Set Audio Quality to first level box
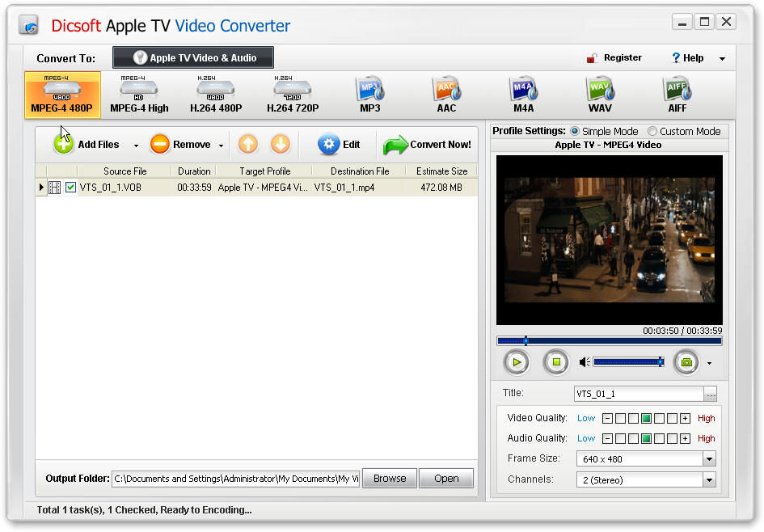Screen dimensions: 764x532 [x=620, y=438]
